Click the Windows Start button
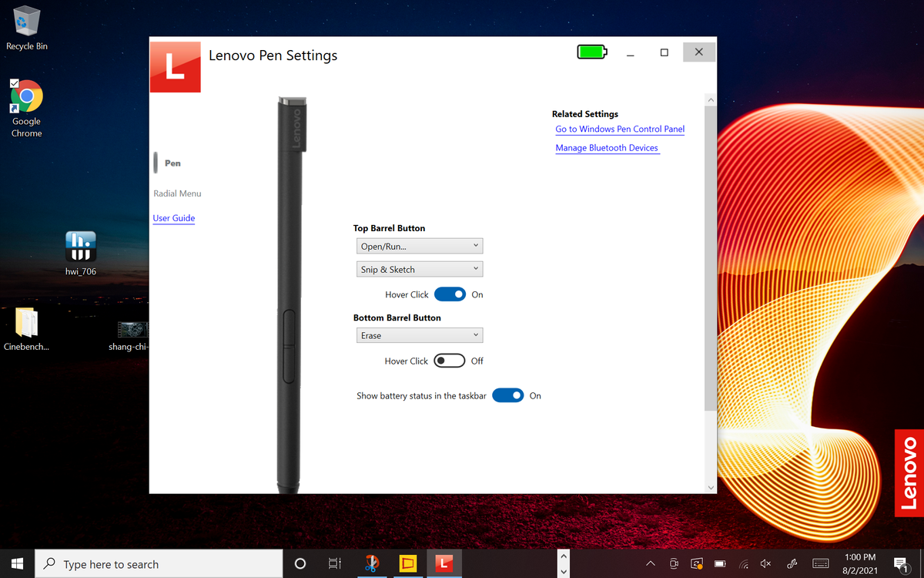 18,563
